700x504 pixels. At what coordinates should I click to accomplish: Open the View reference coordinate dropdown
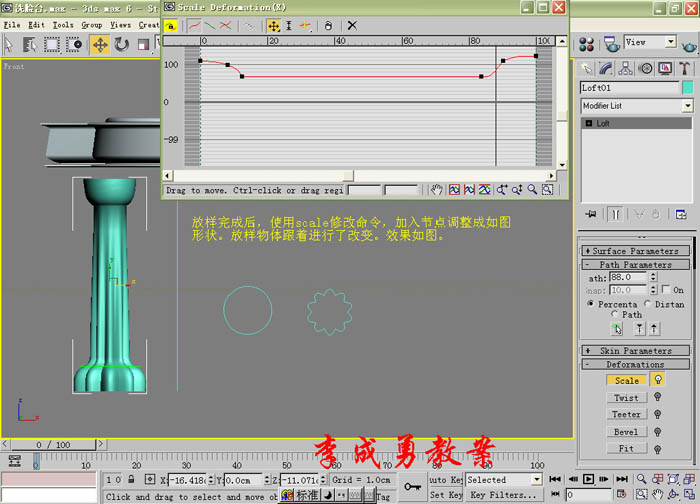(671, 42)
